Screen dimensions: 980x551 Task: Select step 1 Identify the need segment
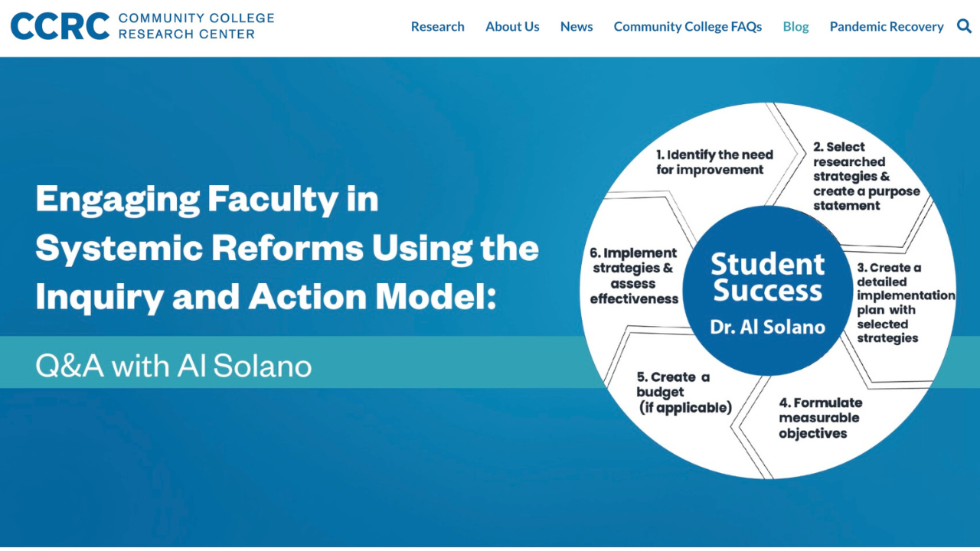(x=714, y=162)
